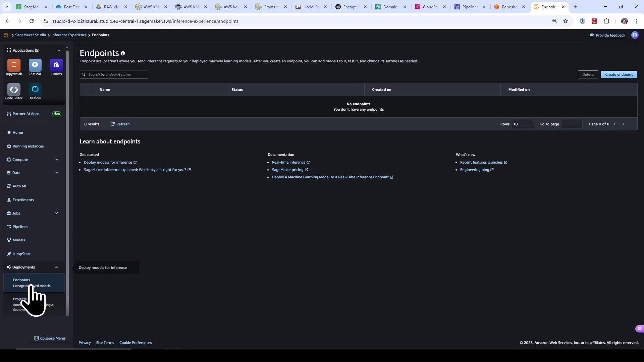This screenshot has height=362, width=644.
Task: Open Chrome three-dot menu
Action: (x=636, y=21)
